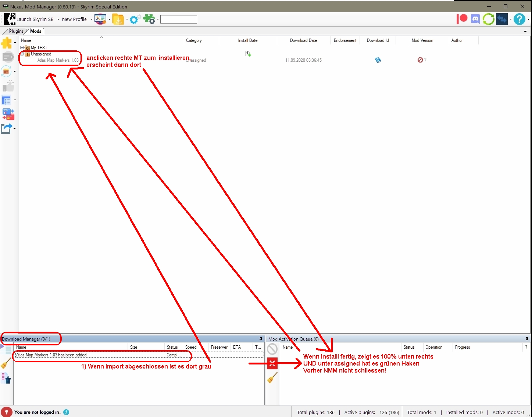Click the search text field in toolbar

click(x=179, y=19)
